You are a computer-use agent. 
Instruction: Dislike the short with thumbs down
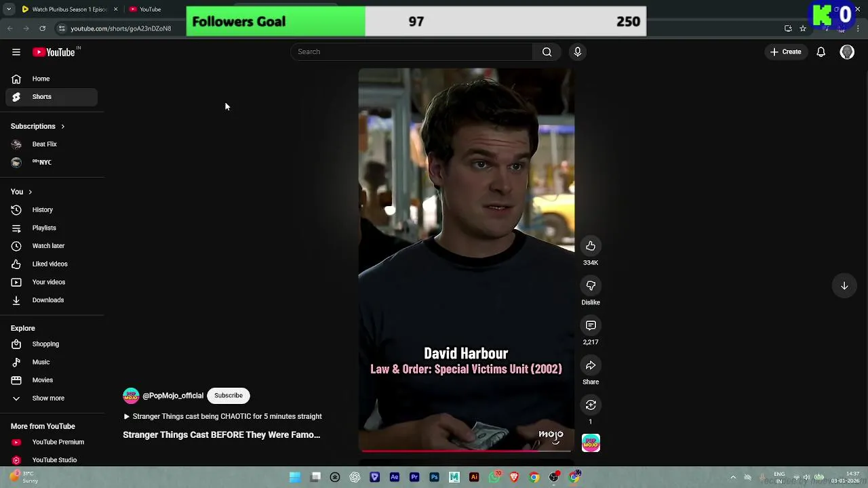(x=591, y=286)
